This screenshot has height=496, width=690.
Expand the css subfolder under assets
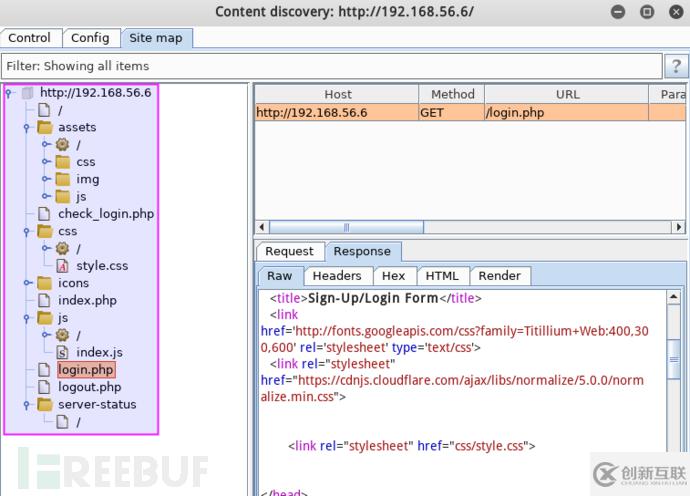tap(46, 162)
